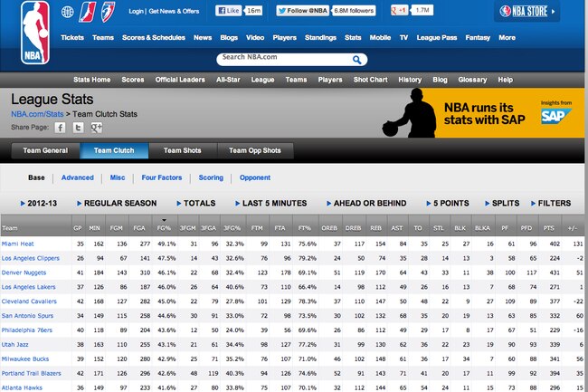Follow the NBA.com/Stats breadcrumb link

[x=37, y=114]
